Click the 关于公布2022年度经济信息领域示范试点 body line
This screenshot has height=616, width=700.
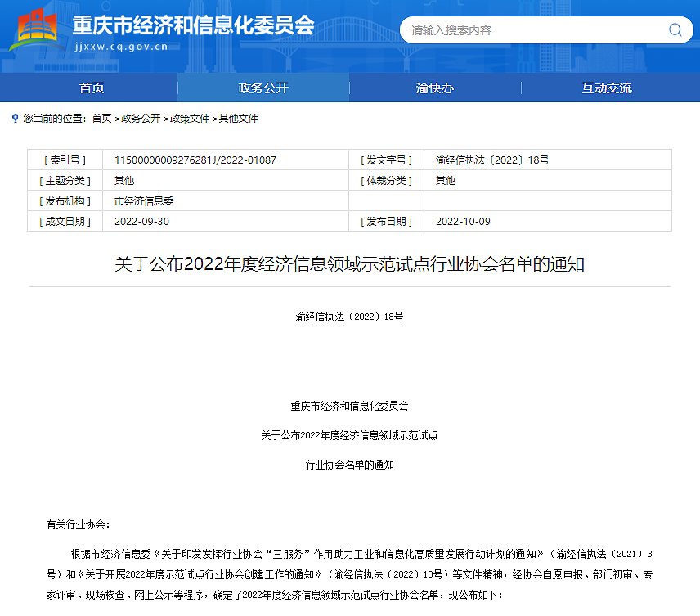click(349, 435)
